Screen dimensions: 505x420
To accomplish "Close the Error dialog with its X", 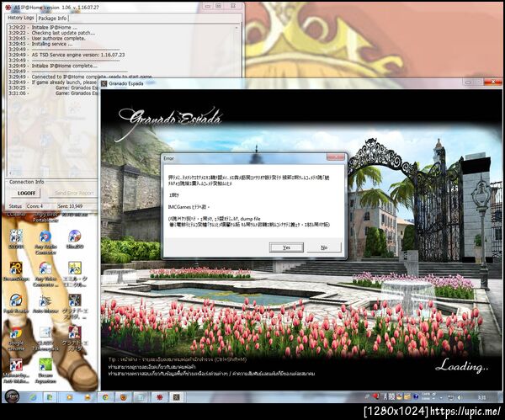I will click(336, 157).
